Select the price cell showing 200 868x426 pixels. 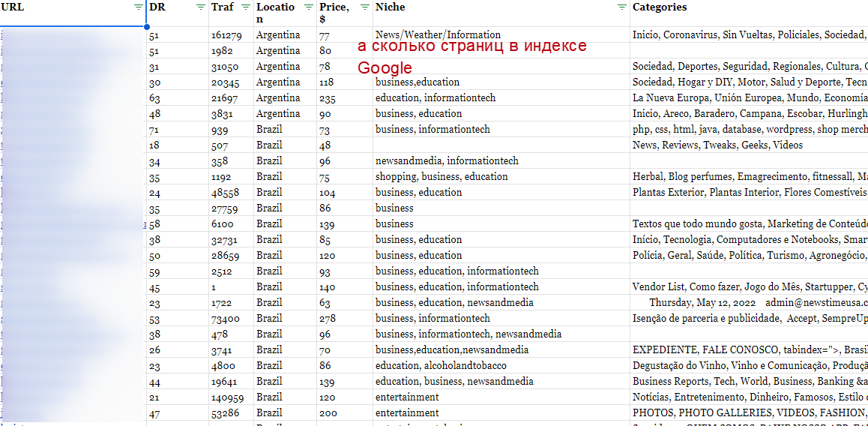coord(345,412)
